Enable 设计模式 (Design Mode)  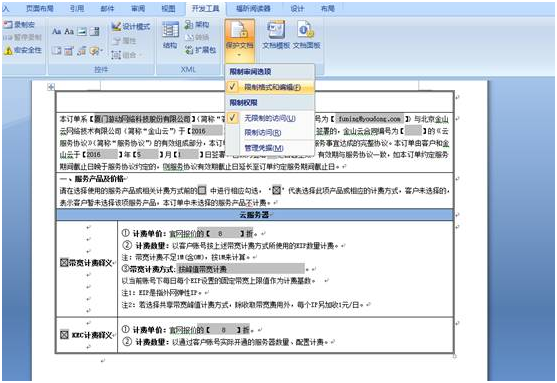(131, 26)
